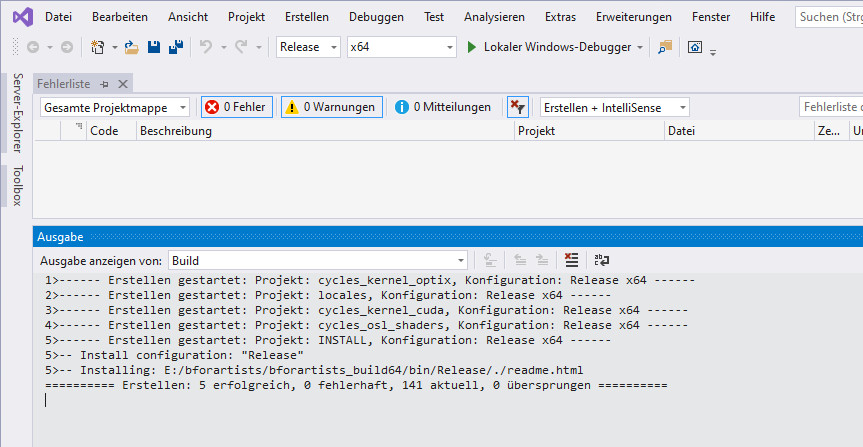Viewport: 863px width, 447px height.
Task: Open the Test menu
Action: click(434, 17)
